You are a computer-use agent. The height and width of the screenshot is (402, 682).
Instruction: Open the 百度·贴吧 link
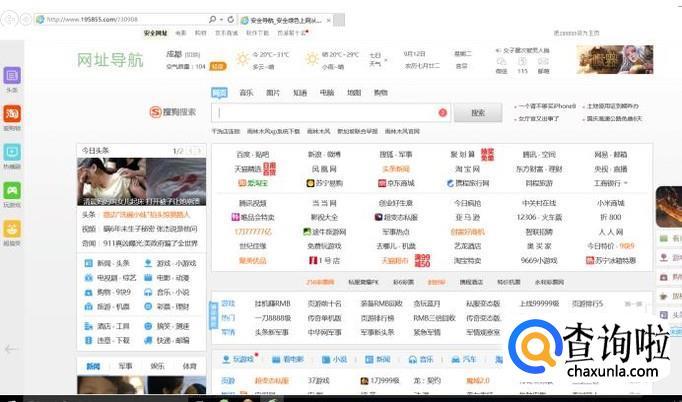click(253, 154)
